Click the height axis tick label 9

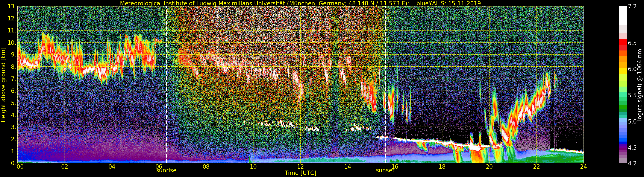click(x=13, y=55)
